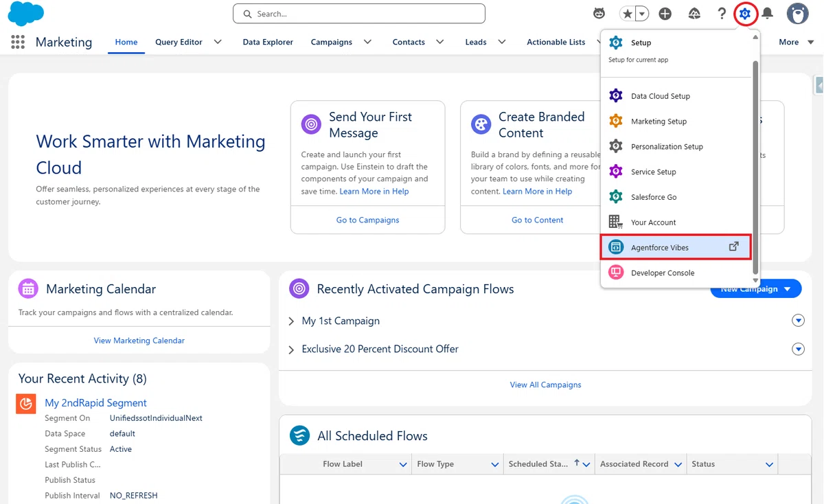Click the Marketing Setup orange gear icon

(x=616, y=122)
